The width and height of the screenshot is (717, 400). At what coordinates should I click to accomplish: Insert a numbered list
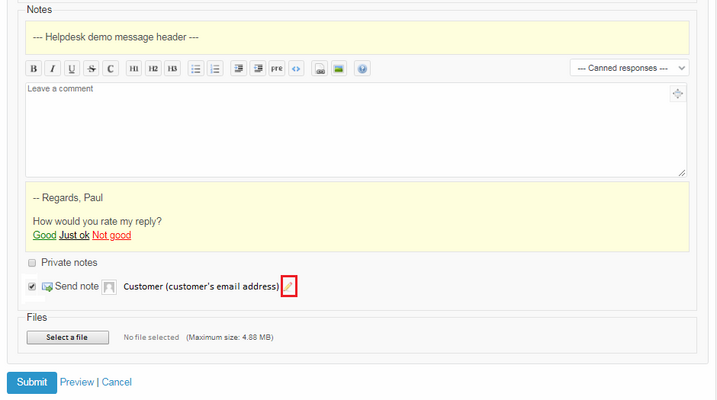tap(215, 69)
